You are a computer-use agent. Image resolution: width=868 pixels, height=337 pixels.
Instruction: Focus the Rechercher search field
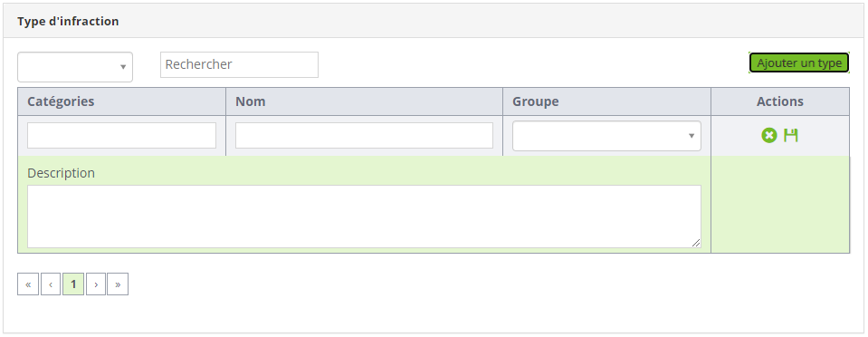(239, 65)
